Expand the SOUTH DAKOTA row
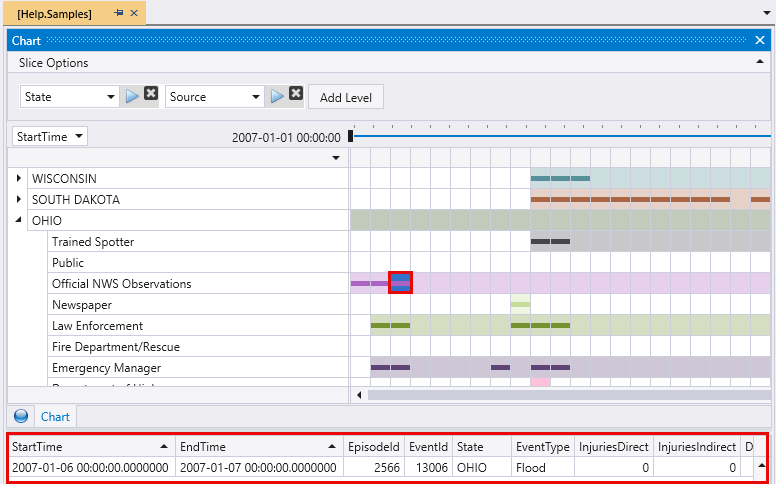The image size is (776, 484). (x=19, y=199)
